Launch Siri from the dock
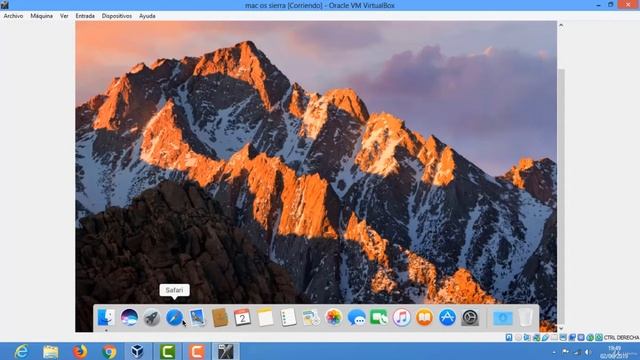Image resolution: width=640 pixels, height=360 pixels. click(x=129, y=318)
